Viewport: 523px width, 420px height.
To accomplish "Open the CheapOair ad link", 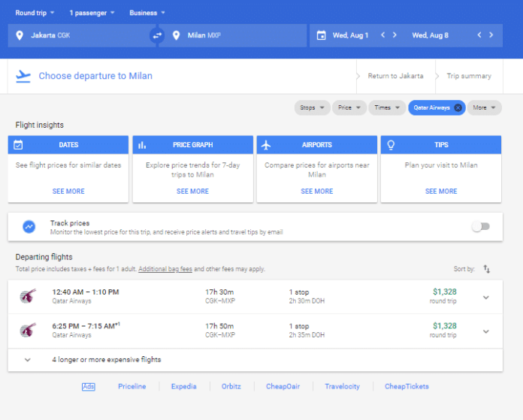I will pos(283,387).
